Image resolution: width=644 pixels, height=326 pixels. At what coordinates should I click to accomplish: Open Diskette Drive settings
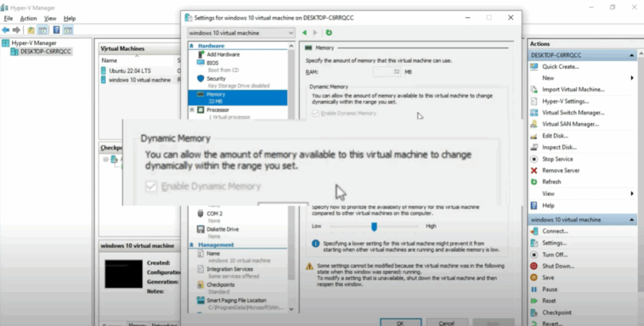pos(223,229)
